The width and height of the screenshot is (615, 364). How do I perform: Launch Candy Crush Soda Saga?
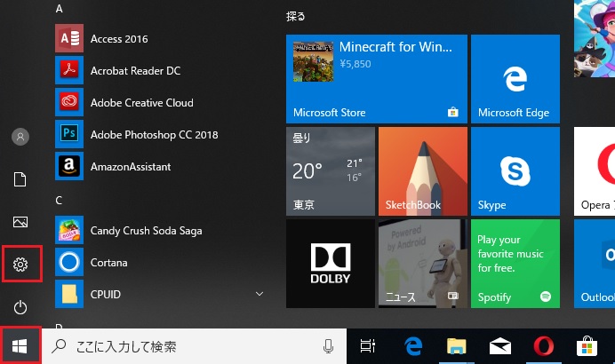[x=161, y=231]
